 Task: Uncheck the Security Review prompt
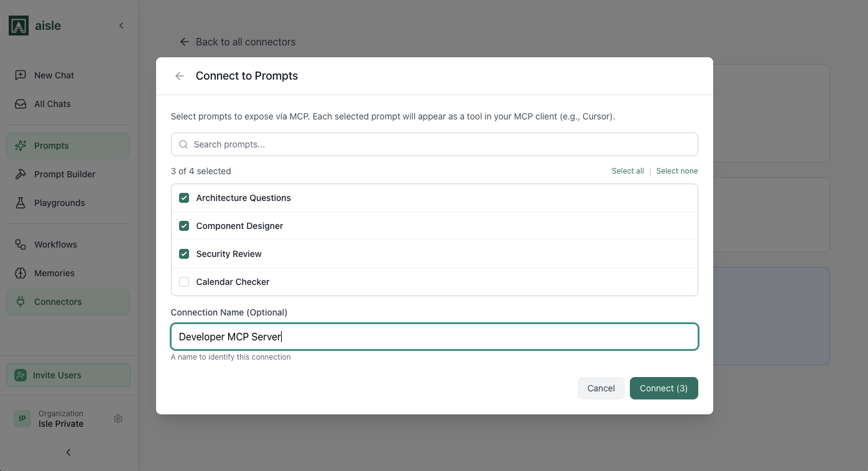[184, 253]
